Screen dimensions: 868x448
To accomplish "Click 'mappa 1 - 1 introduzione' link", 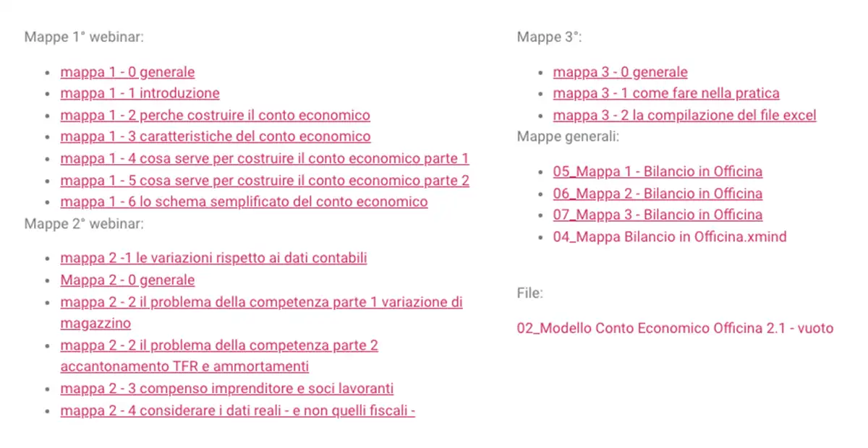I will [x=140, y=93].
